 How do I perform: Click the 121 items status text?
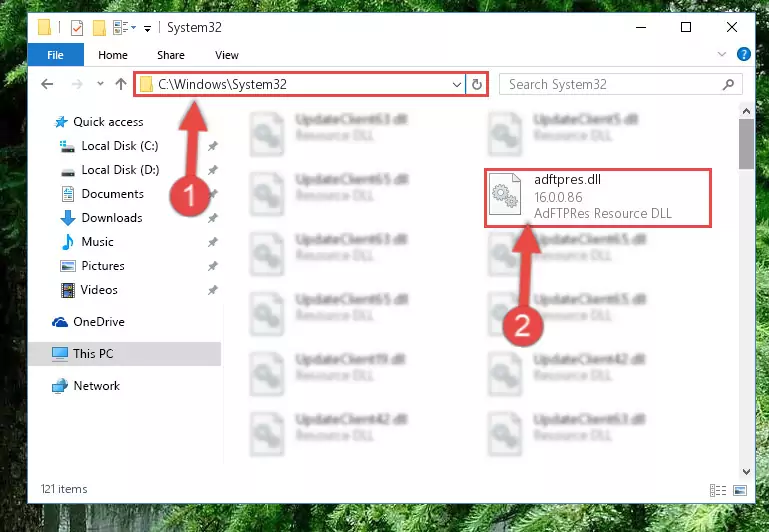pyautogui.click(x=64, y=489)
